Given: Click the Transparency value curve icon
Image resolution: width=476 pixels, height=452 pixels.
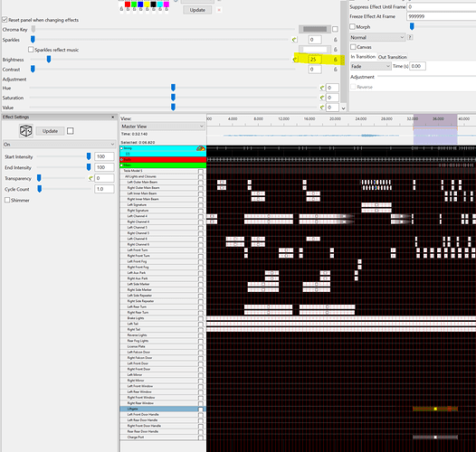Looking at the screenshot, I should (x=90, y=178).
